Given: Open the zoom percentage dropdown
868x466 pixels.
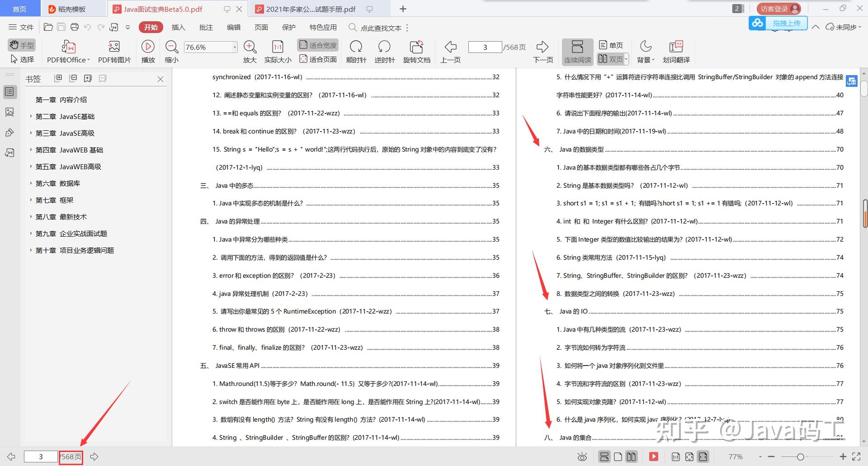Looking at the screenshot, I should (x=234, y=47).
